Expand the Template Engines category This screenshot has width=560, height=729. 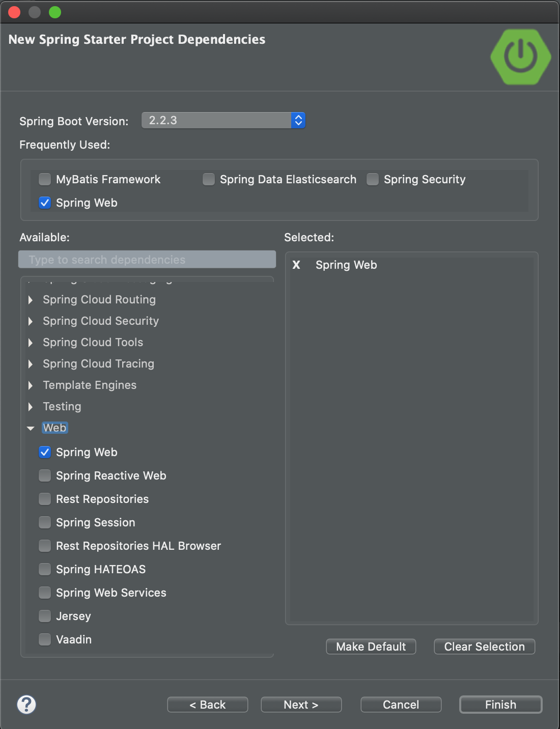click(x=31, y=385)
